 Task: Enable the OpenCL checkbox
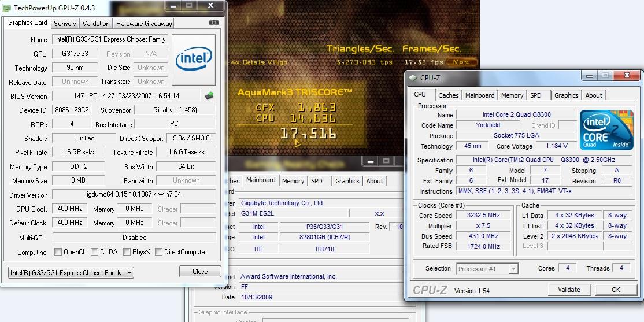pos(58,252)
